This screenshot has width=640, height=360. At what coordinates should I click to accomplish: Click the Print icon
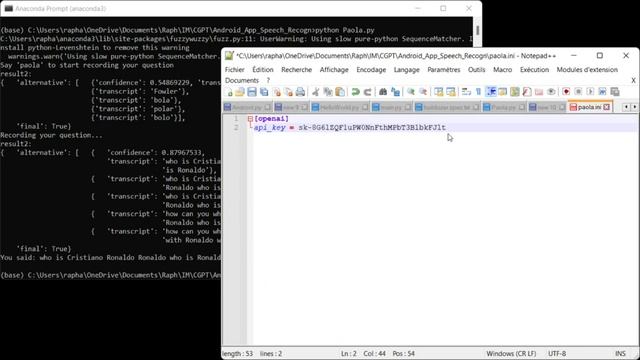click(x=300, y=92)
